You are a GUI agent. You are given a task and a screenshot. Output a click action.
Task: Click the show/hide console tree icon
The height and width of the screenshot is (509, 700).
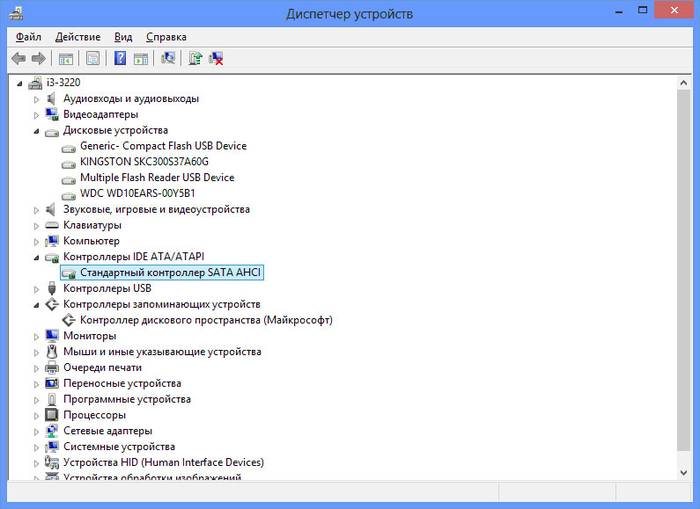66,59
